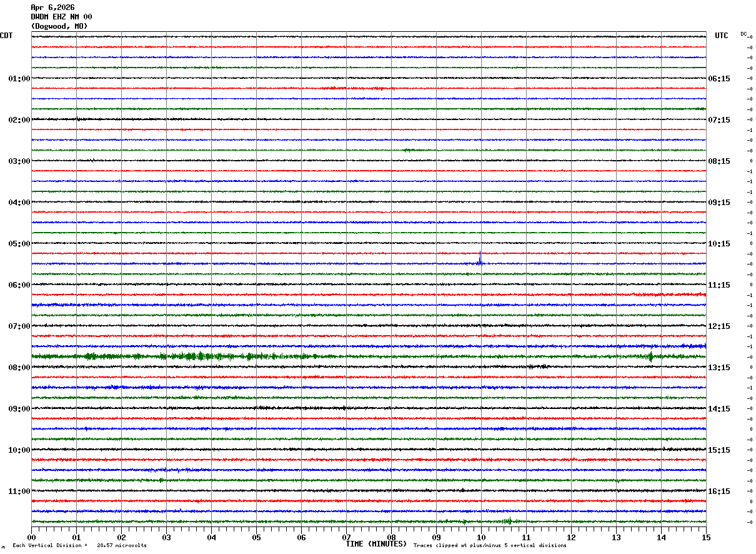This screenshot has height=554, width=756.
Task: Select the 03:00 CDT time label
Action: click(x=19, y=161)
